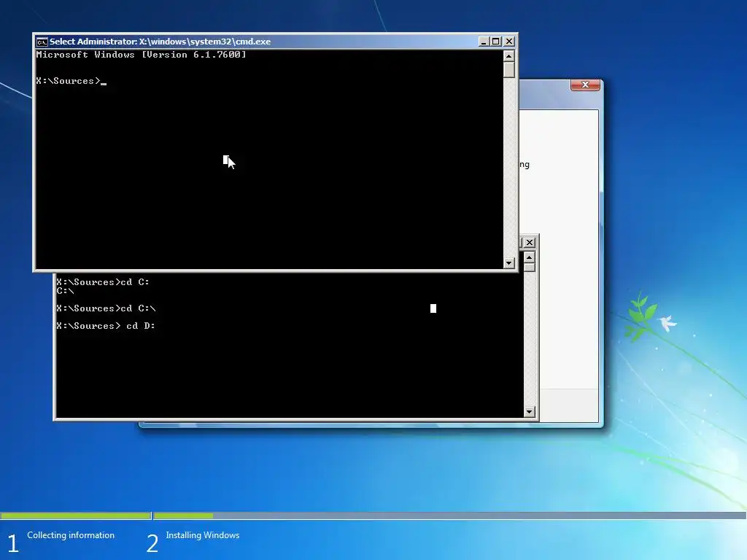The height and width of the screenshot is (560, 747).
Task: Click the cmd.exe system menu icon in title bar
Action: click(x=42, y=42)
